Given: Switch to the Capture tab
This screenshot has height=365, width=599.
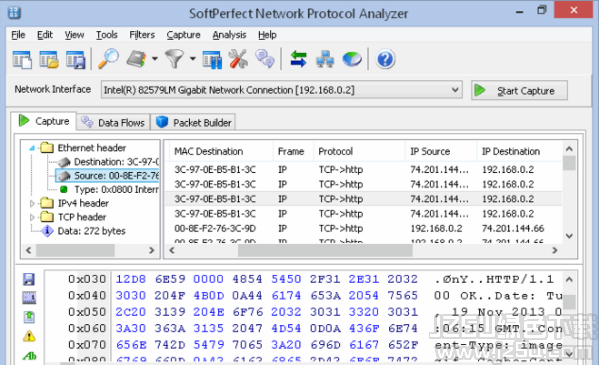Looking at the screenshot, I should tap(44, 121).
